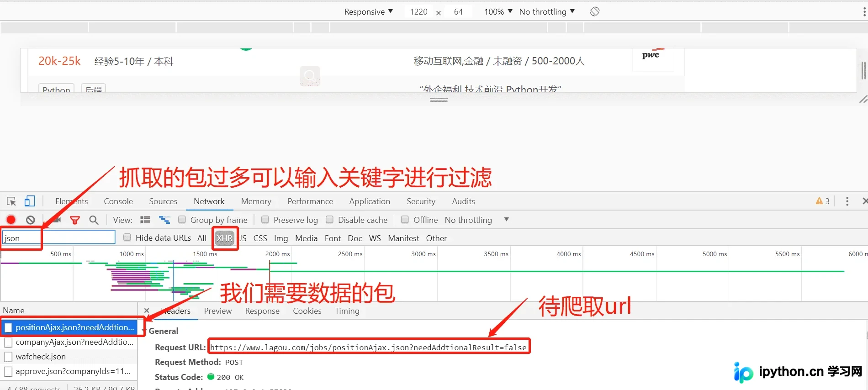Select companyAjax.json request row
Image resolution: width=868 pixels, height=390 pixels.
[x=69, y=342]
